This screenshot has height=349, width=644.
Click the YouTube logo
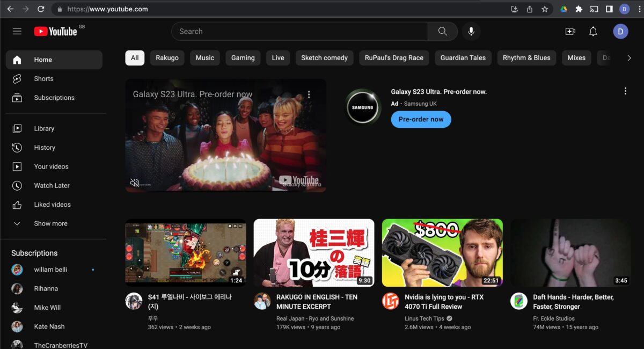click(x=56, y=31)
